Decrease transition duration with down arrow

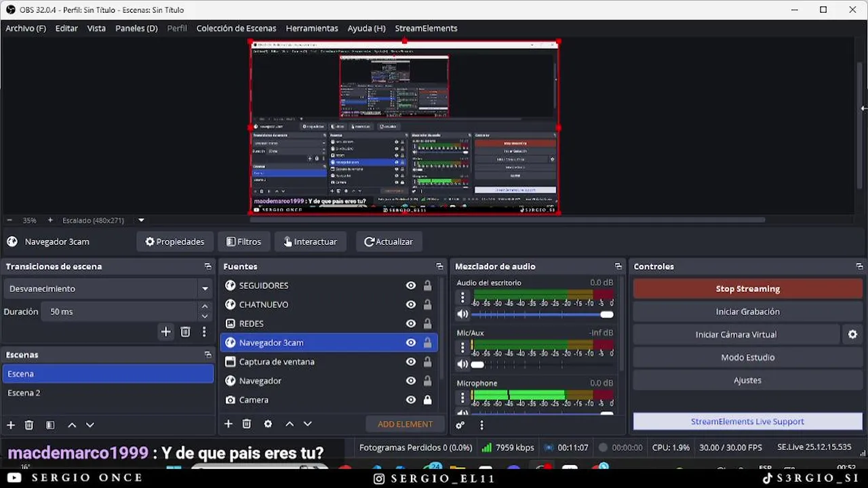click(205, 317)
